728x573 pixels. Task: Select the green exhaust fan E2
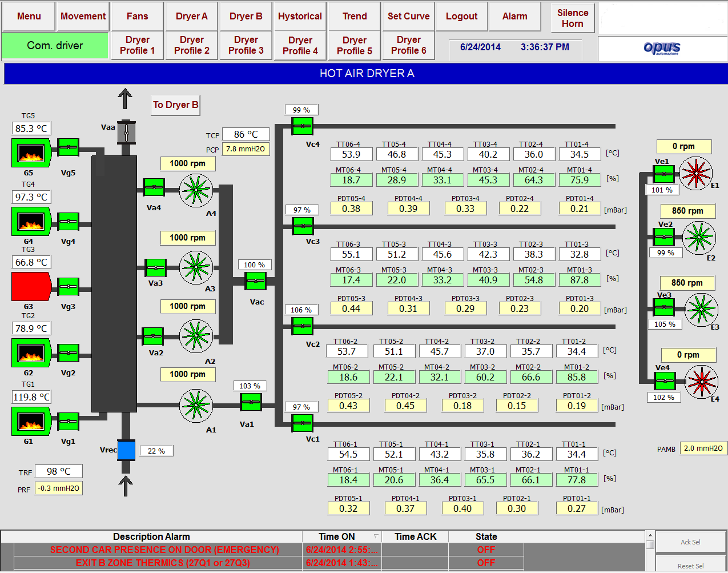[x=699, y=238]
